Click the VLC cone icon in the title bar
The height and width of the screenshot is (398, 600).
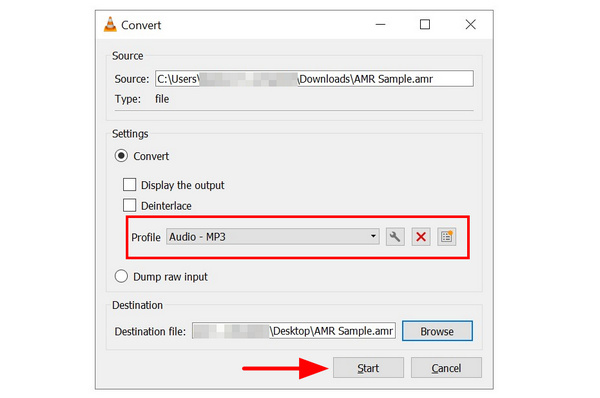click(x=110, y=25)
